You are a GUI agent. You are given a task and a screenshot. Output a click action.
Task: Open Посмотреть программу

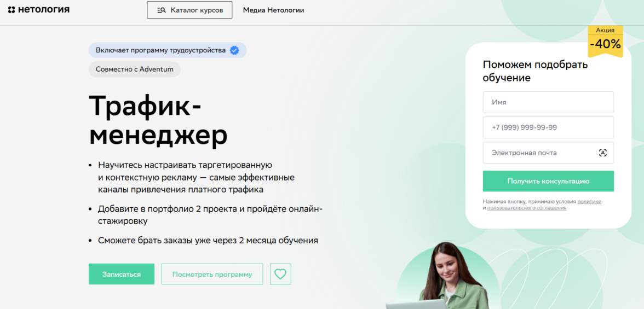tap(212, 274)
